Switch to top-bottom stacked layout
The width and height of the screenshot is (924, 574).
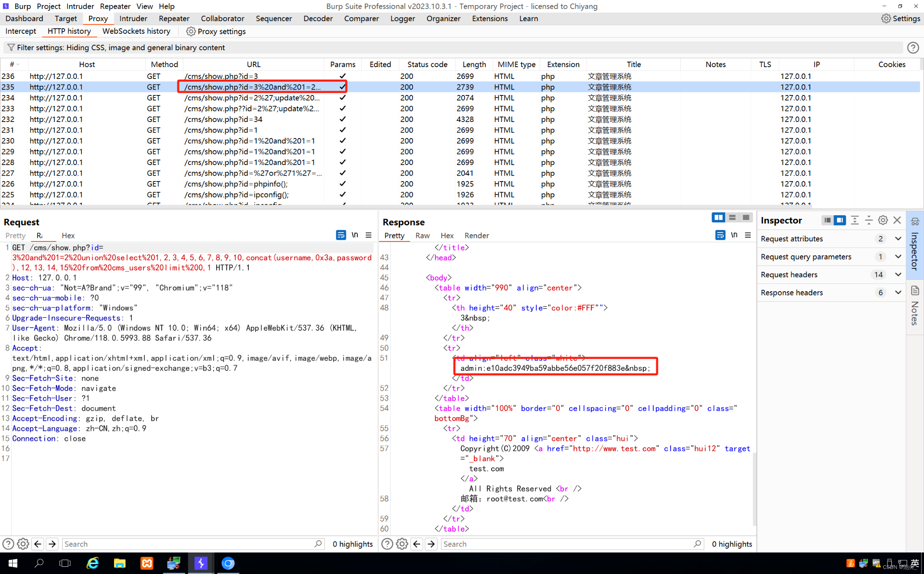[732, 217]
